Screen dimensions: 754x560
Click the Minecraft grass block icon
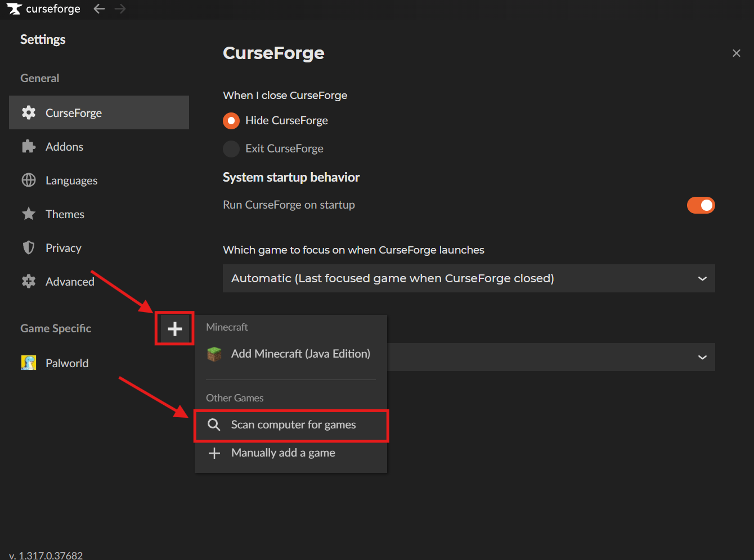tap(214, 354)
